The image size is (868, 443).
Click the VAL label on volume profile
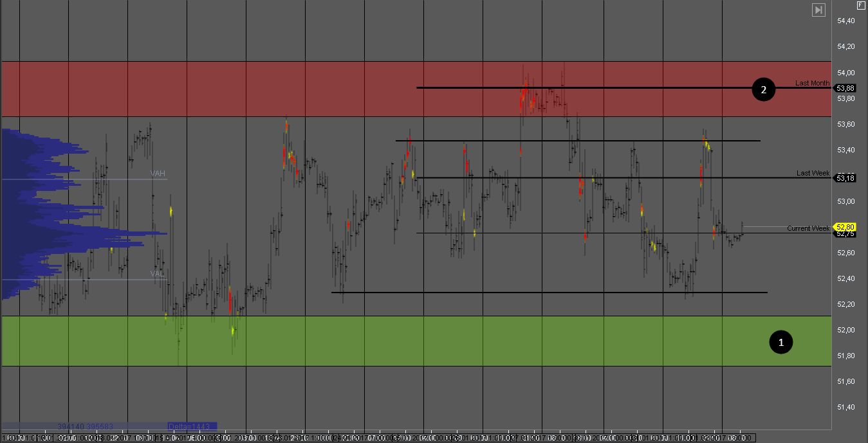click(158, 273)
